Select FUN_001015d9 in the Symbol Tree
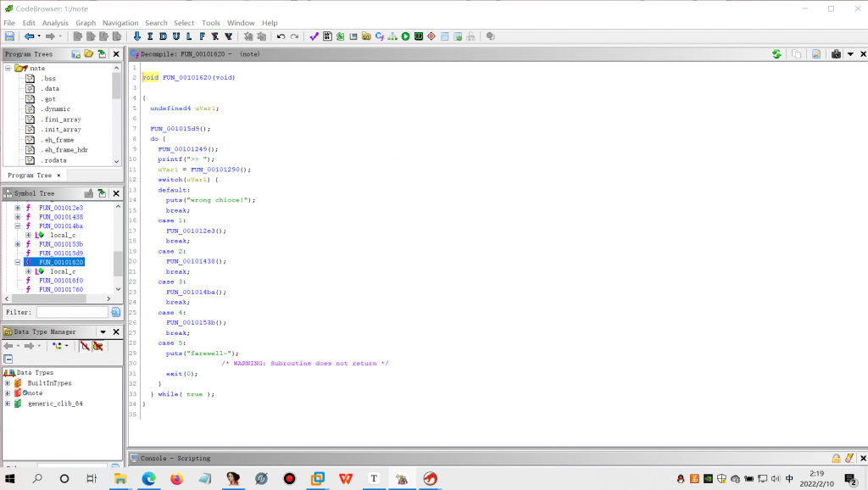Image resolution: width=868 pixels, height=490 pixels. pos(61,253)
